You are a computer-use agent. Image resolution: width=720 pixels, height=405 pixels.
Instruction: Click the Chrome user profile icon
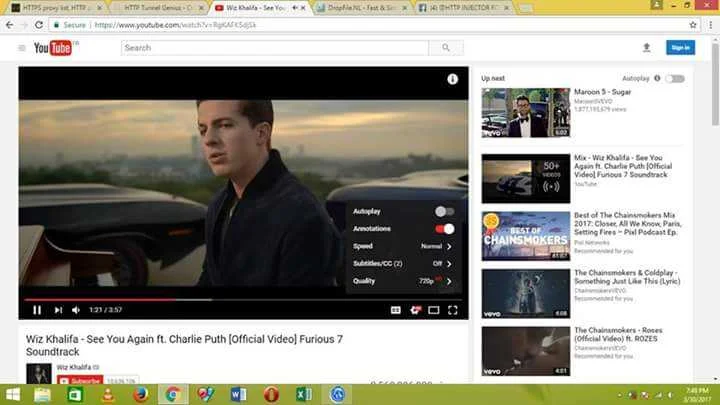click(657, 5)
